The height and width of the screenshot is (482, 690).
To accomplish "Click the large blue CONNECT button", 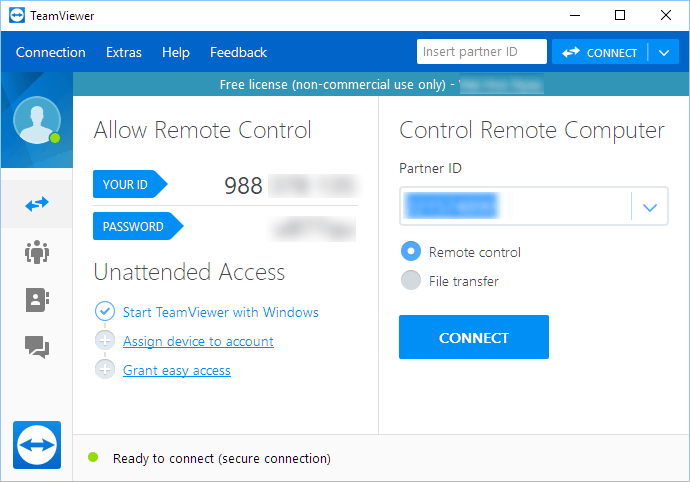I will tap(474, 337).
